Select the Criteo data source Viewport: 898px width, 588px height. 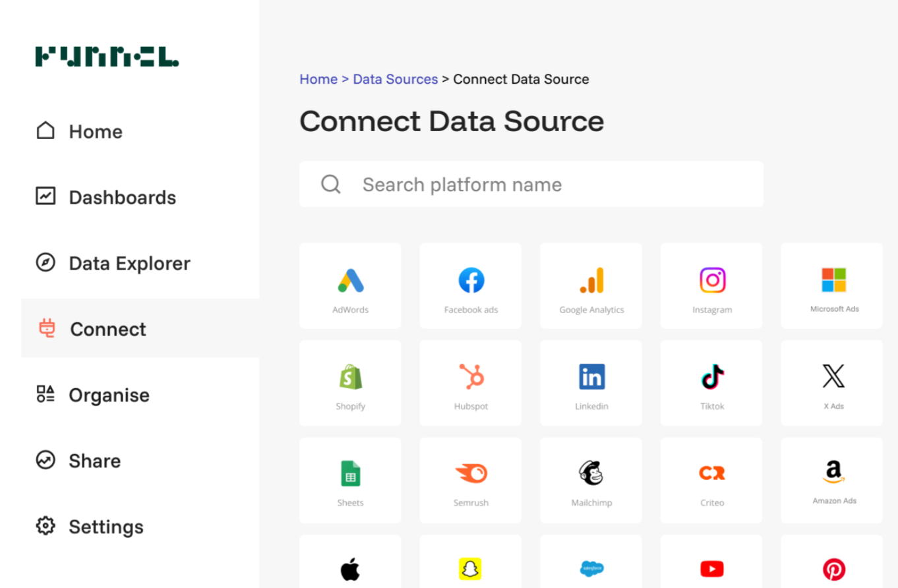coord(711,479)
